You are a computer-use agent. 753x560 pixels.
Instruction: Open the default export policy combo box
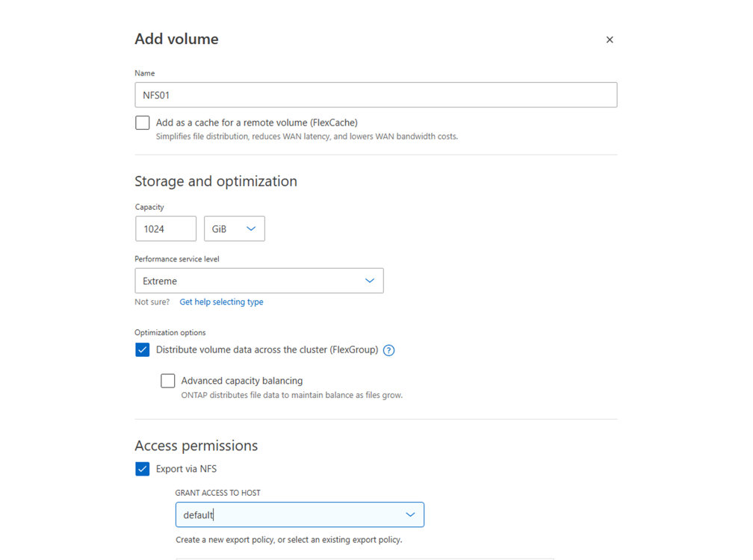click(299, 514)
